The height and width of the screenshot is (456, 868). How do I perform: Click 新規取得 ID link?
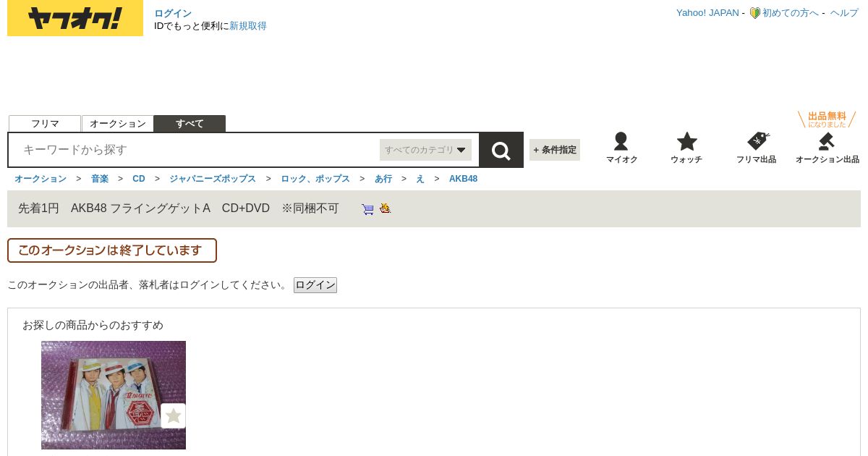[x=248, y=26]
